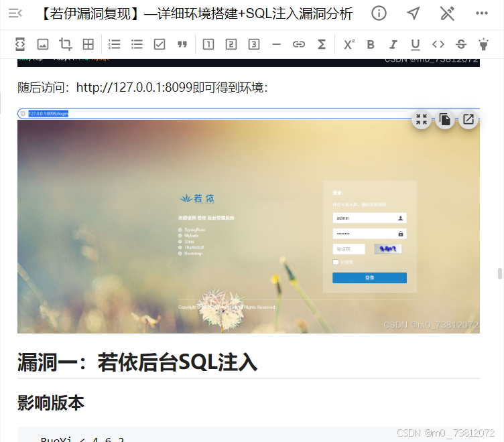Insert an image via toolbar icon
This screenshot has width=504, height=442.
(x=43, y=44)
